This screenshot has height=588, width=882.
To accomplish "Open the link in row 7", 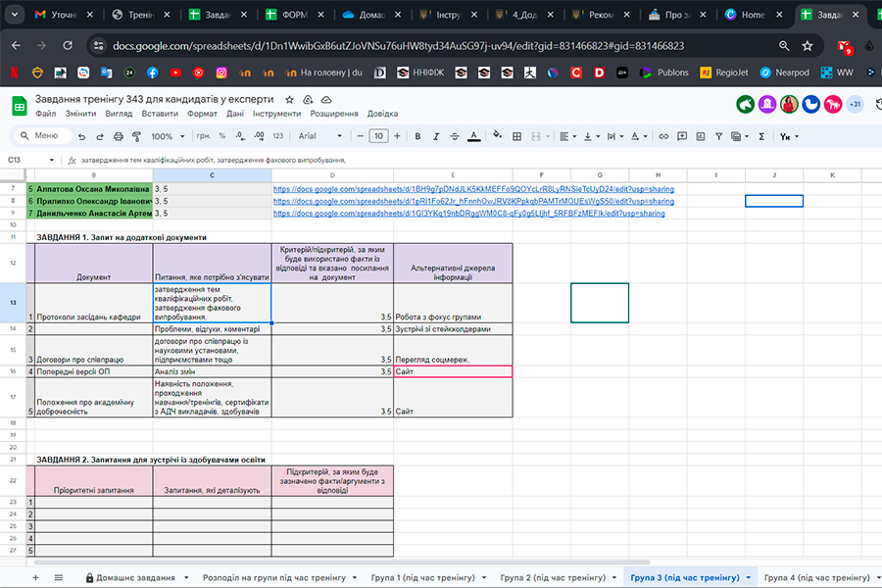I will click(472, 188).
